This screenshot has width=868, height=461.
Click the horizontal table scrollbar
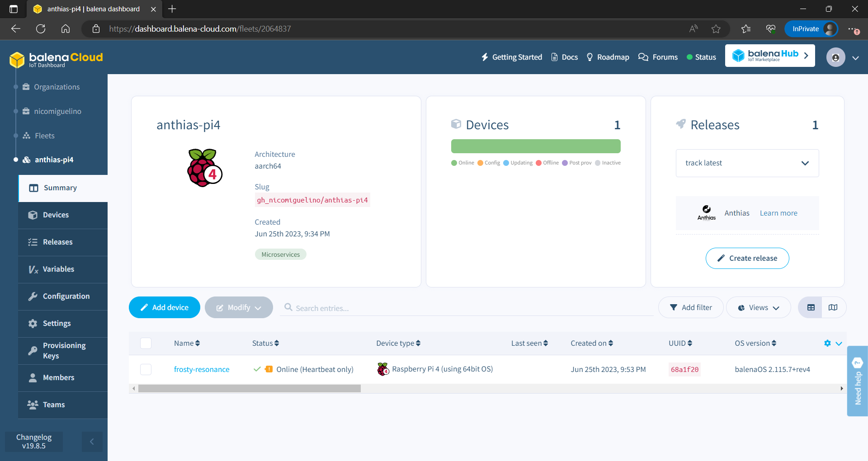[x=250, y=388]
